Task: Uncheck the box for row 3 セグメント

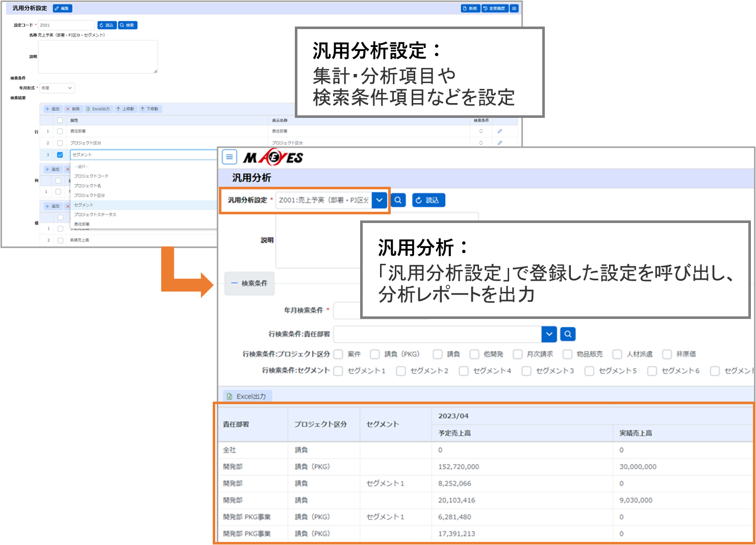Action: [x=60, y=155]
